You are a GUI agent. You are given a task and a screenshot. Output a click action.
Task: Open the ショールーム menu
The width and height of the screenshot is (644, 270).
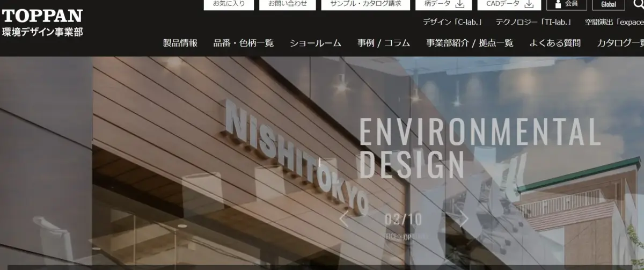tap(316, 43)
